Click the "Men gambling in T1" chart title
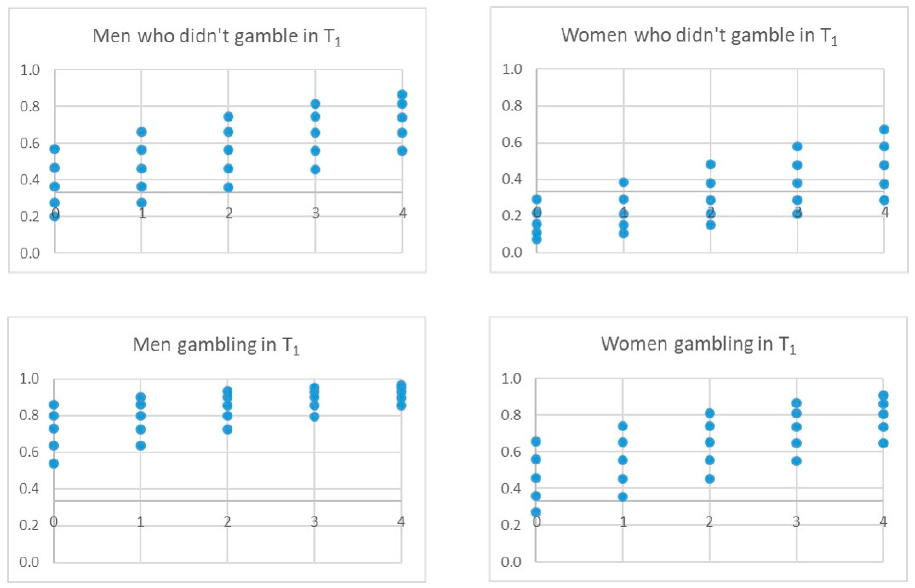 point(216,345)
